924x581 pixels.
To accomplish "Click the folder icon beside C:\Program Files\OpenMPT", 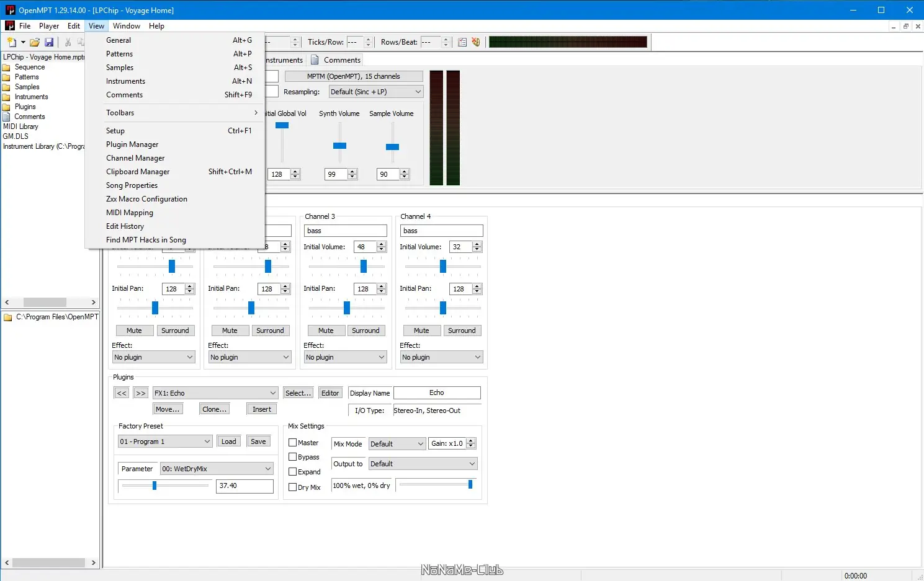I will click(8, 317).
